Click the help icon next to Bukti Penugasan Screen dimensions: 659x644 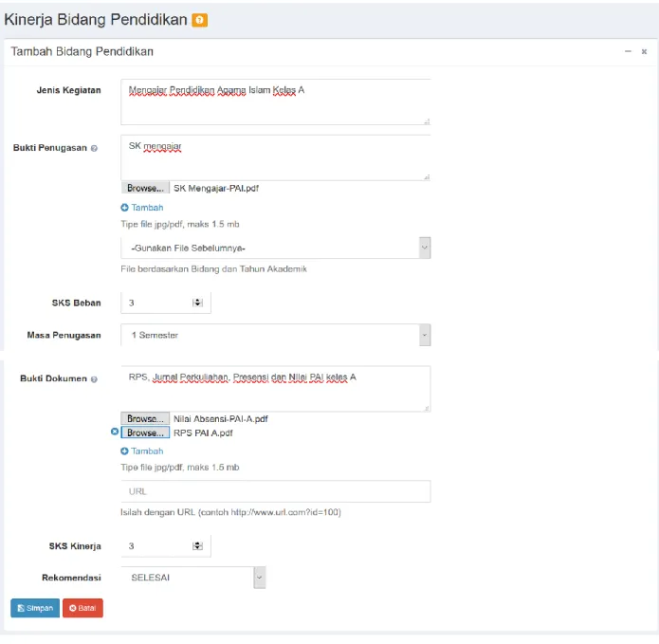pyautogui.click(x=94, y=148)
